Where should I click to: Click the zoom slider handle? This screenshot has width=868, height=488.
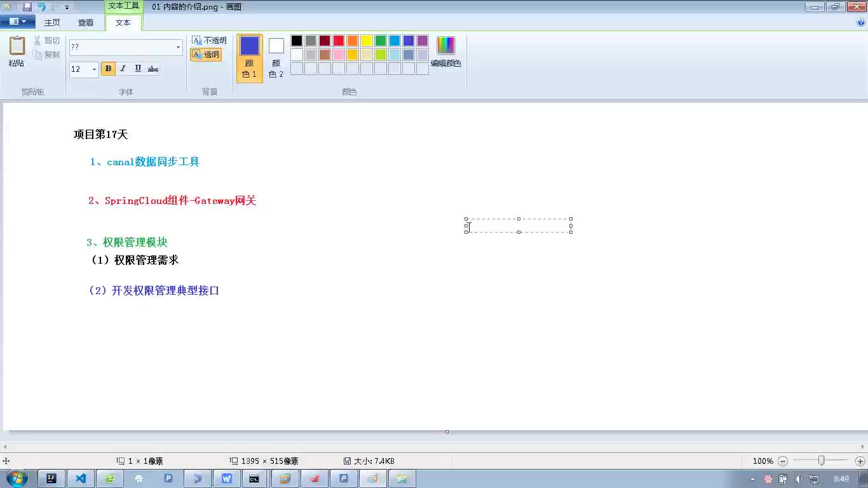pos(822,461)
